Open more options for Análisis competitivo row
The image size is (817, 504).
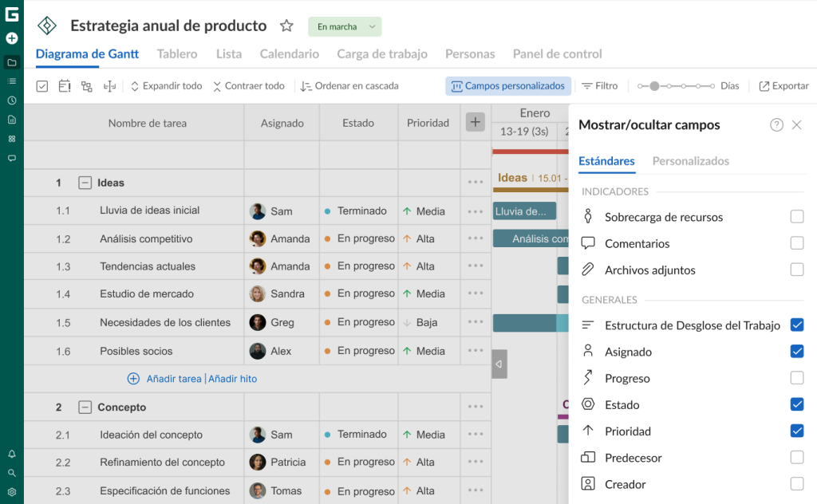tap(476, 238)
